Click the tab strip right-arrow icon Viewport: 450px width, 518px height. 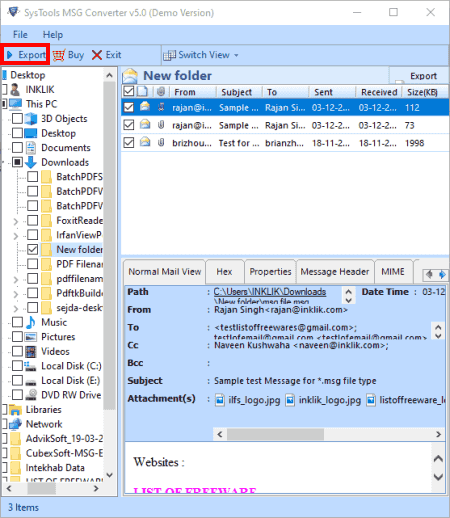click(442, 275)
